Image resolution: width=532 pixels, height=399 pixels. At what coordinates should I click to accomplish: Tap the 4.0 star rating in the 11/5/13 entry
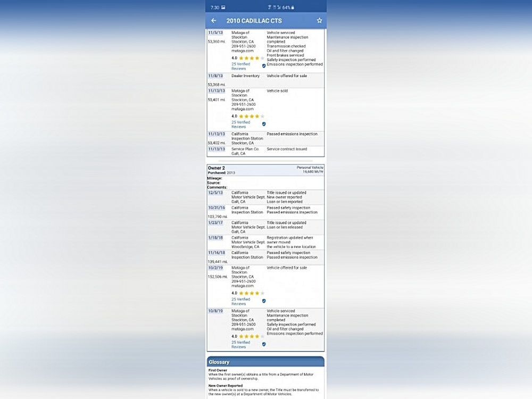tap(247, 58)
